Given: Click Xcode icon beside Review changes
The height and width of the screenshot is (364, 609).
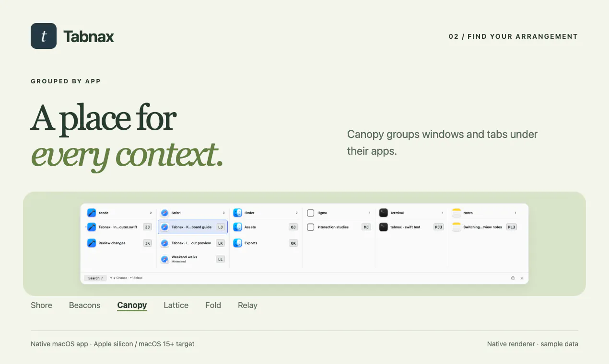Looking at the screenshot, I should (92, 243).
